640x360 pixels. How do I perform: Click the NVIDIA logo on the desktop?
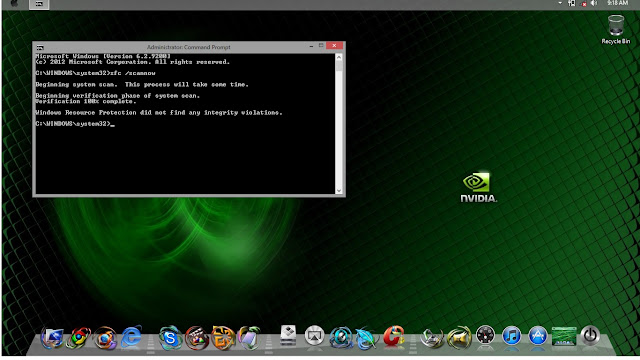[x=478, y=188]
